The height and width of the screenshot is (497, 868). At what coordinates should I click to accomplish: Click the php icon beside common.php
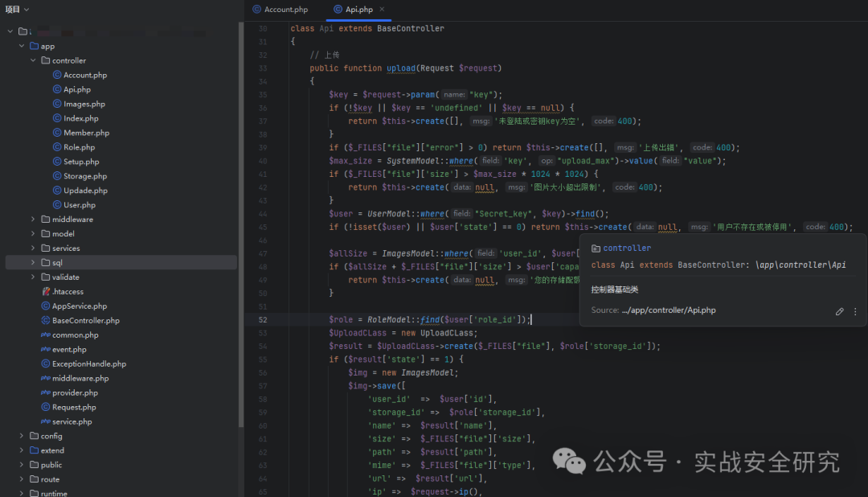pyautogui.click(x=45, y=335)
